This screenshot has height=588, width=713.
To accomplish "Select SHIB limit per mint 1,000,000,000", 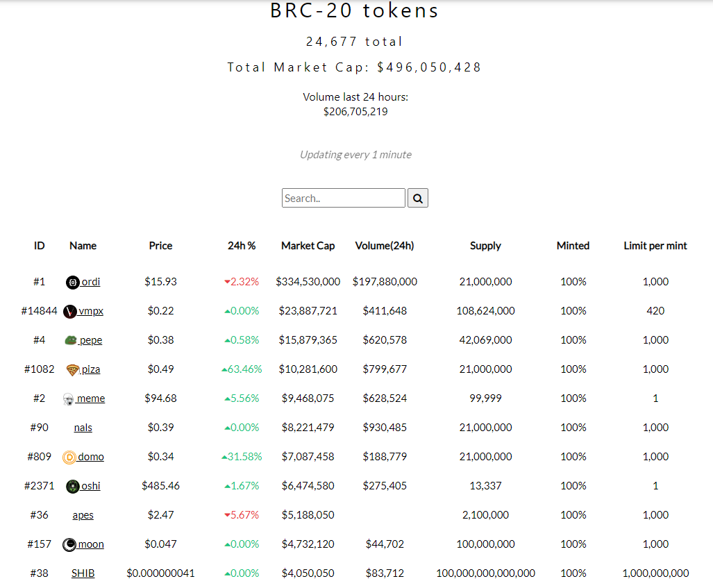I will [655, 573].
